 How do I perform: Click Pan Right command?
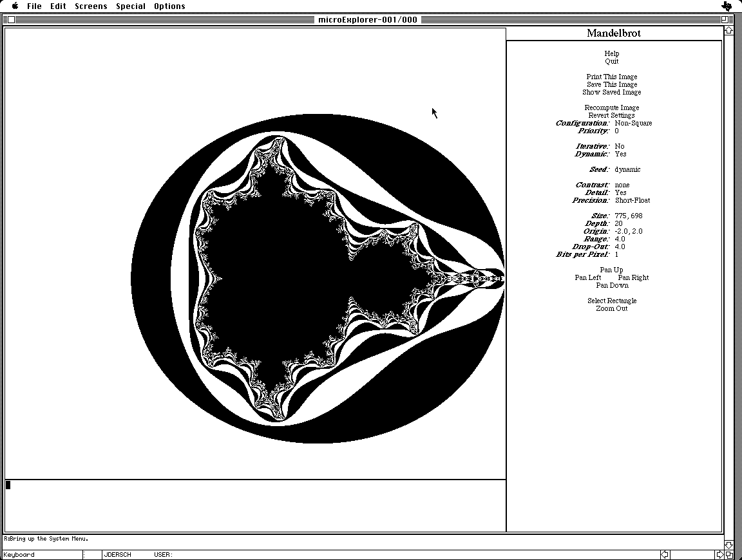[633, 277]
